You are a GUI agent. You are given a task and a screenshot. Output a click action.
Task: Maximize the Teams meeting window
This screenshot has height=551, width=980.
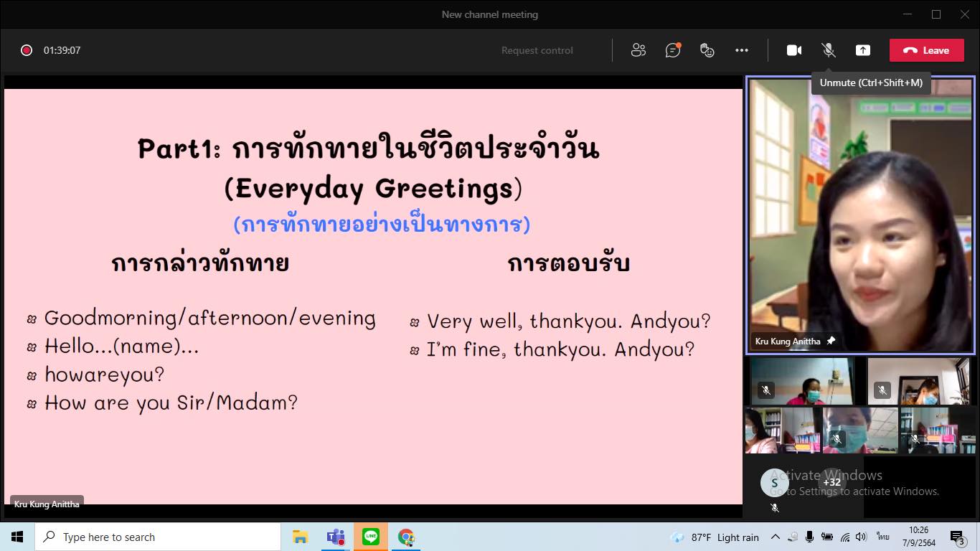(x=936, y=14)
